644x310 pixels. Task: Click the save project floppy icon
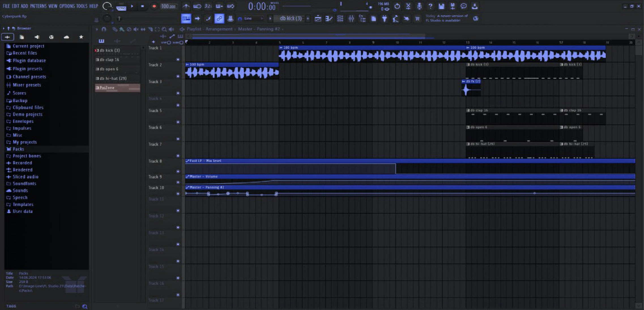[x=441, y=6]
